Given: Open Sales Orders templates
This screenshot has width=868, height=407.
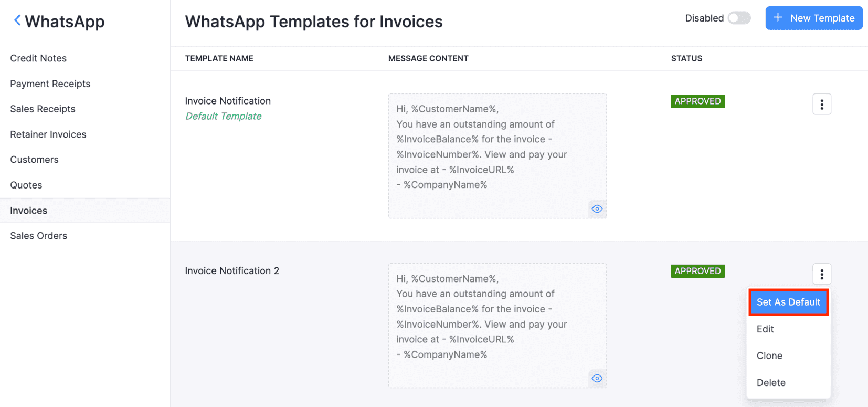Looking at the screenshot, I should point(39,236).
